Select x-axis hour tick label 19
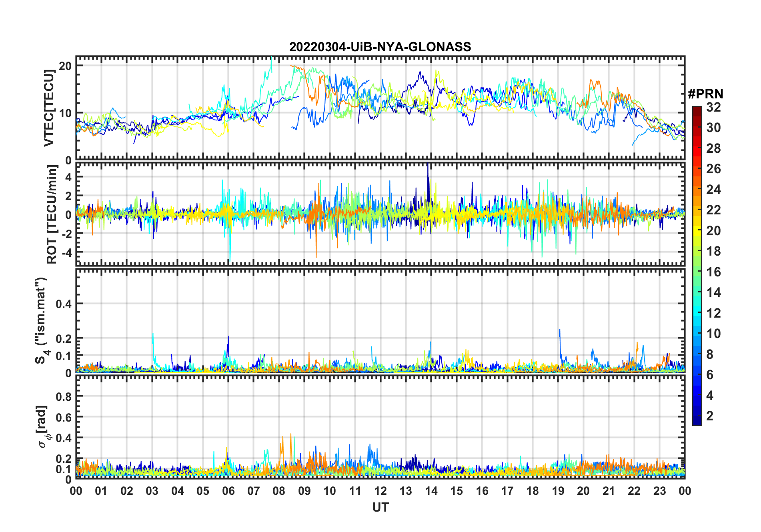 pyautogui.click(x=558, y=491)
